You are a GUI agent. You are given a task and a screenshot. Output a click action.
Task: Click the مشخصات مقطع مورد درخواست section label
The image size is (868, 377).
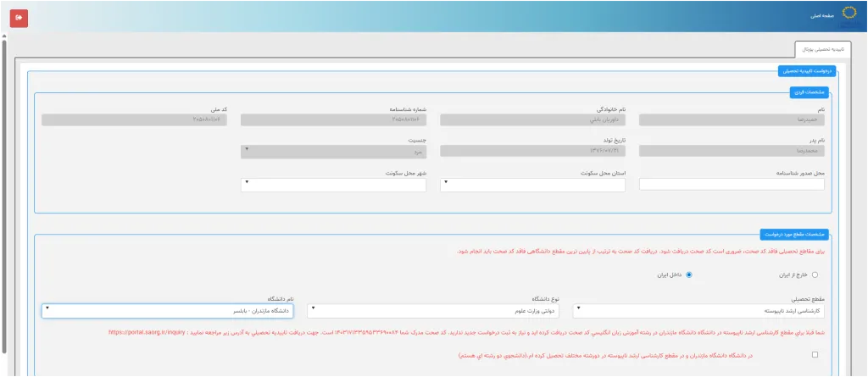pos(794,234)
